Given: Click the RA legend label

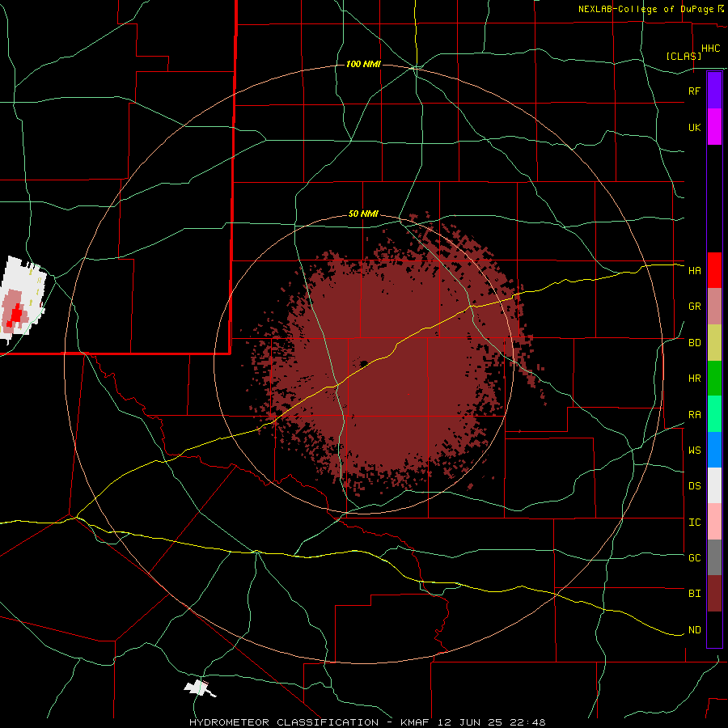Looking at the screenshot, I should pyautogui.click(x=694, y=414).
